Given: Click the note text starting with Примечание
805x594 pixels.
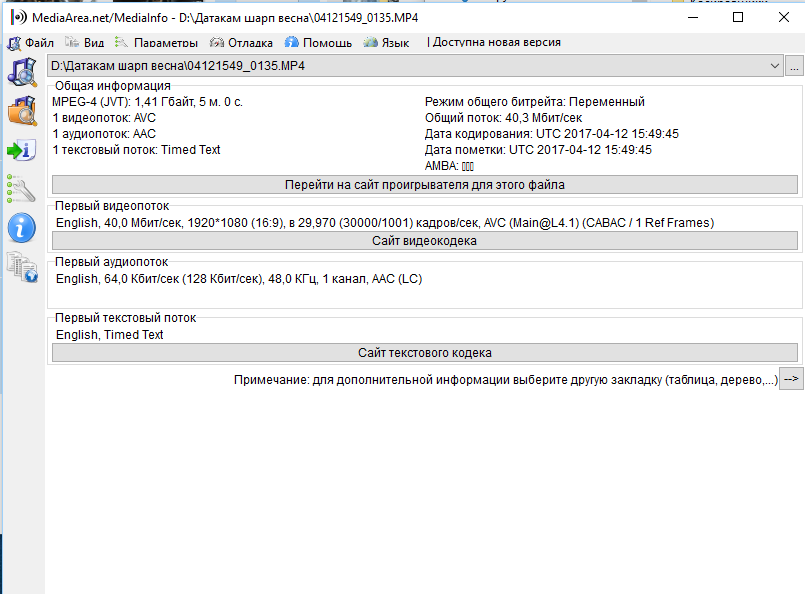Looking at the screenshot, I should 506,380.
